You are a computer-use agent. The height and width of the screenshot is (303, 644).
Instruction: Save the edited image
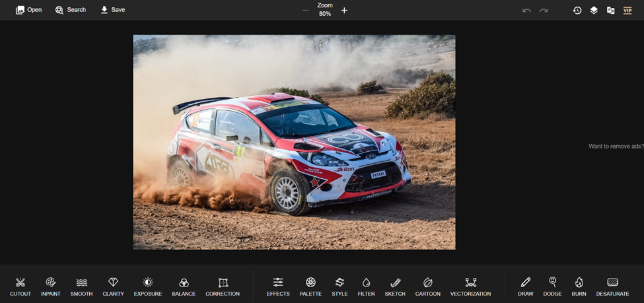pyautogui.click(x=112, y=10)
